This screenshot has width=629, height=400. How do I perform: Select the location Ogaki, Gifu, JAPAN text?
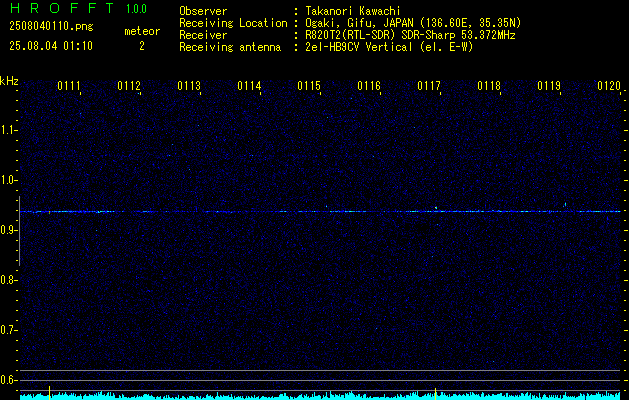[x=413, y=23]
